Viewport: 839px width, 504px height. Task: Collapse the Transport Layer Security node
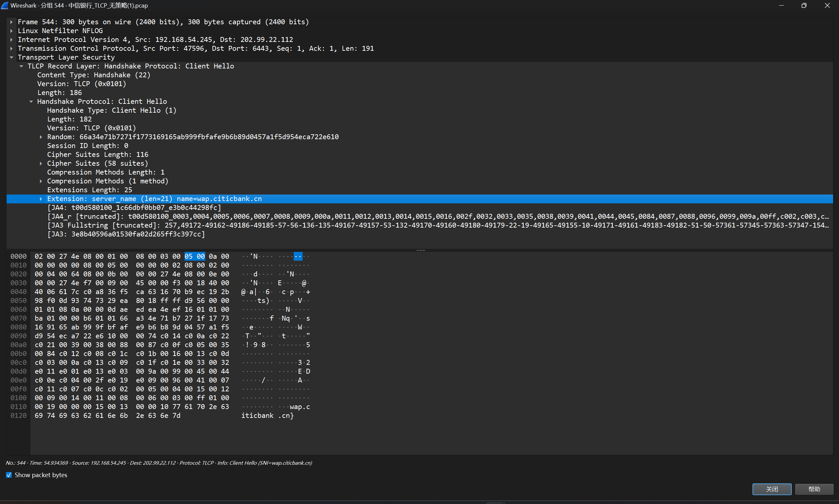tap(11, 57)
